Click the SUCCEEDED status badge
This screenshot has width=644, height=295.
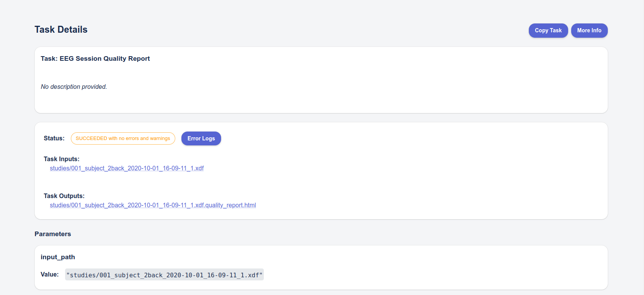(123, 138)
